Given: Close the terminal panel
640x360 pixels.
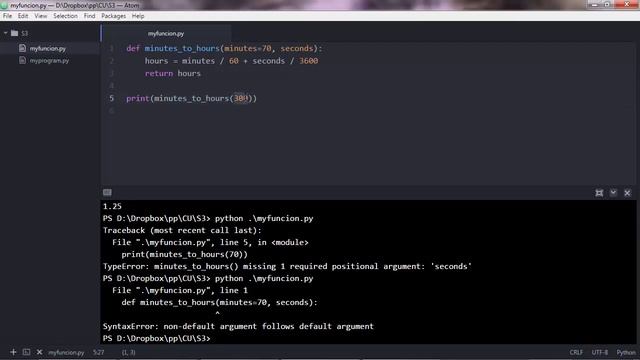Looking at the screenshot, I should click(627, 193).
